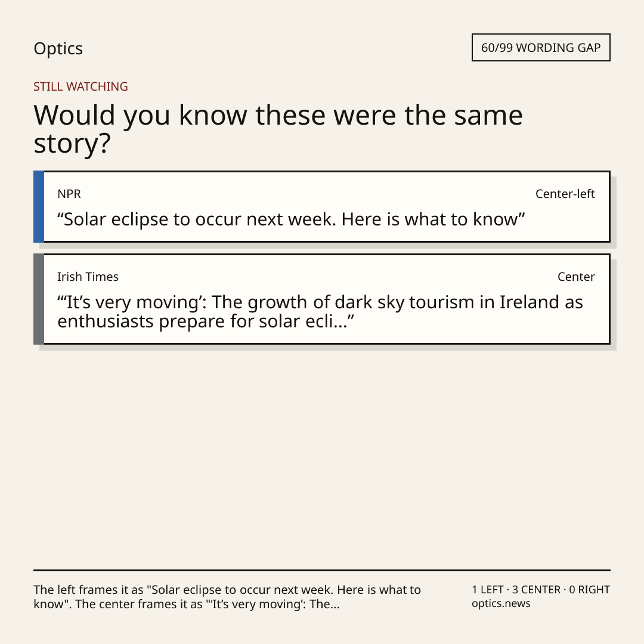Click the 3 CENTER count

536,590
